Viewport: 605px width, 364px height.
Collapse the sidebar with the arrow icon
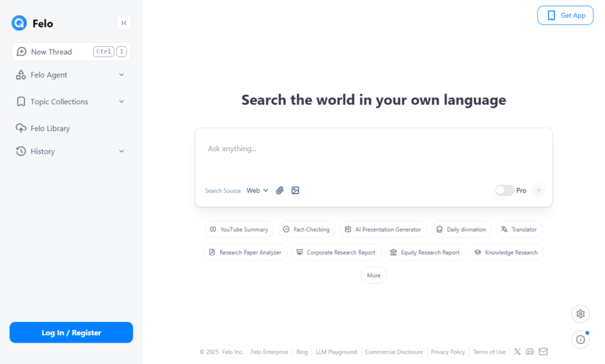124,23
